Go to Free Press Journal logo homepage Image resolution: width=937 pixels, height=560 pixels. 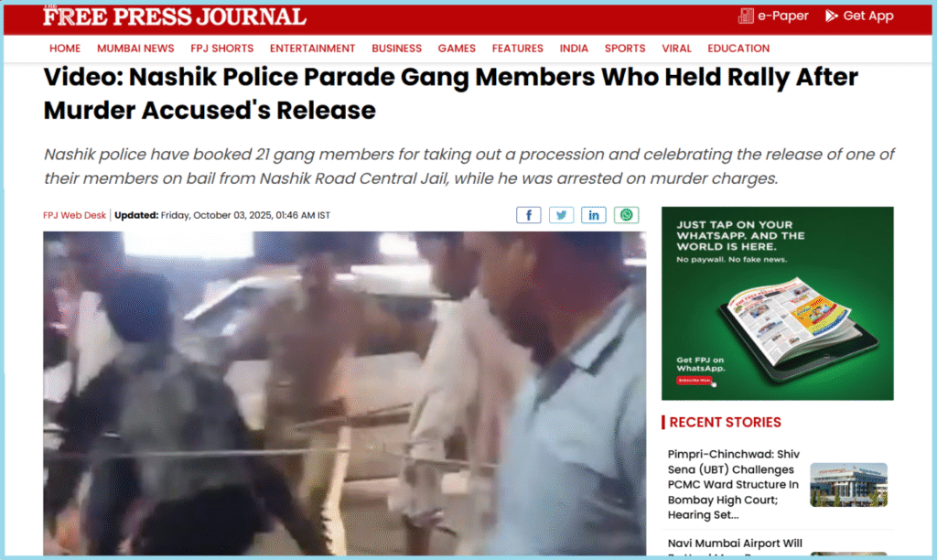point(175,16)
